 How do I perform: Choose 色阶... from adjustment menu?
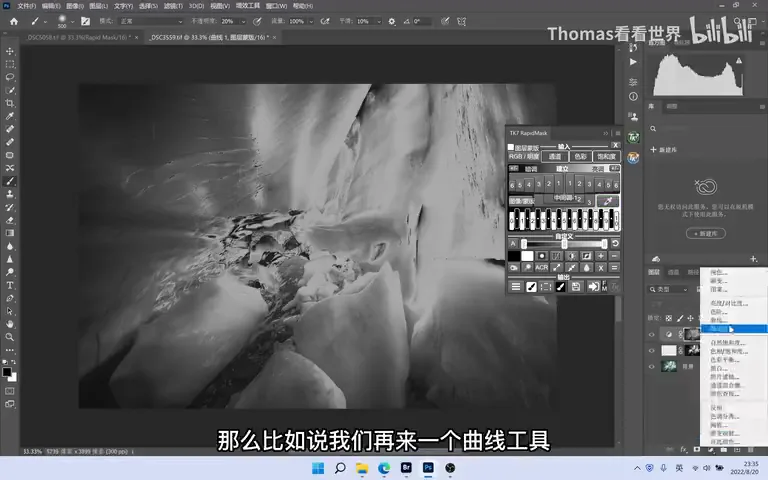pos(719,312)
